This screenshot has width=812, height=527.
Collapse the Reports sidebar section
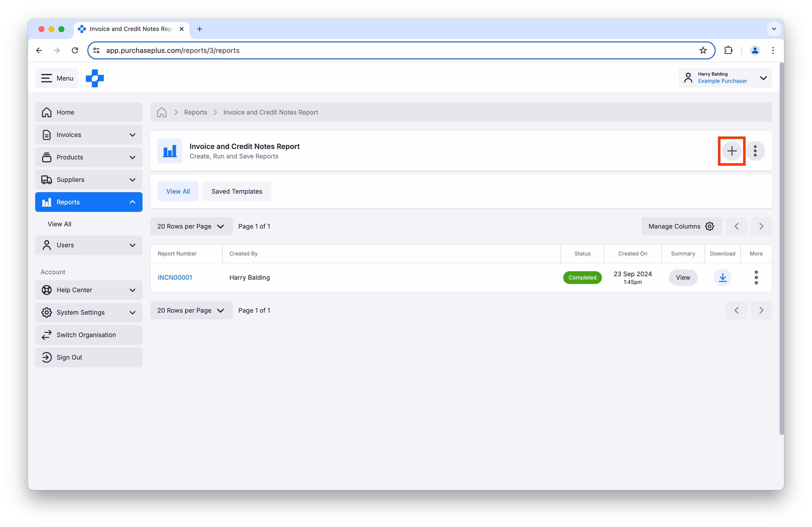click(89, 202)
